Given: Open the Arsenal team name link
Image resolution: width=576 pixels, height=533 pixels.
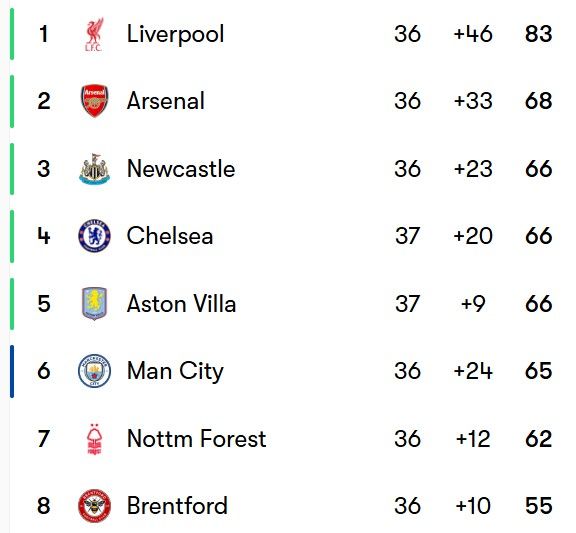Looking at the screenshot, I should (165, 101).
